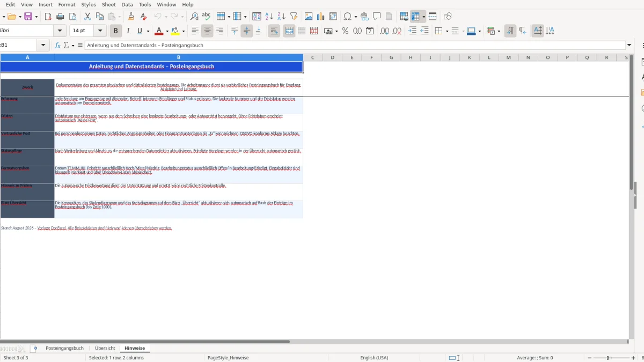This screenshot has width=644, height=362.
Task: Click the Clear Direct Formatting icon
Action: pos(143,17)
